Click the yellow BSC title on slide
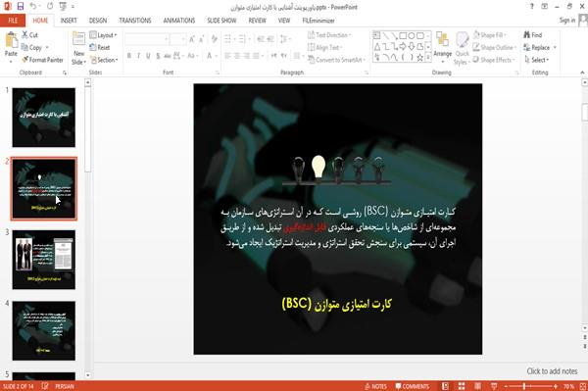Image resolution: width=588 pixels, height=391 pixels. (x=336, y=304)
